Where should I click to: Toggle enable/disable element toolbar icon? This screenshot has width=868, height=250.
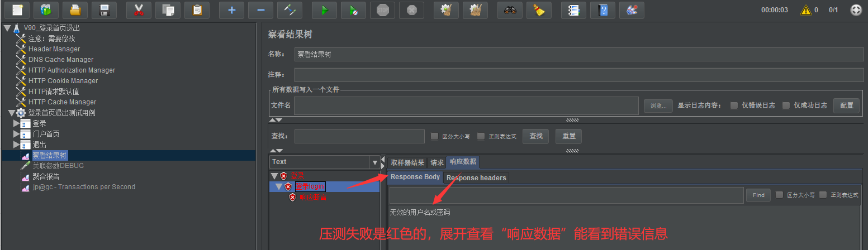(290, 9)
